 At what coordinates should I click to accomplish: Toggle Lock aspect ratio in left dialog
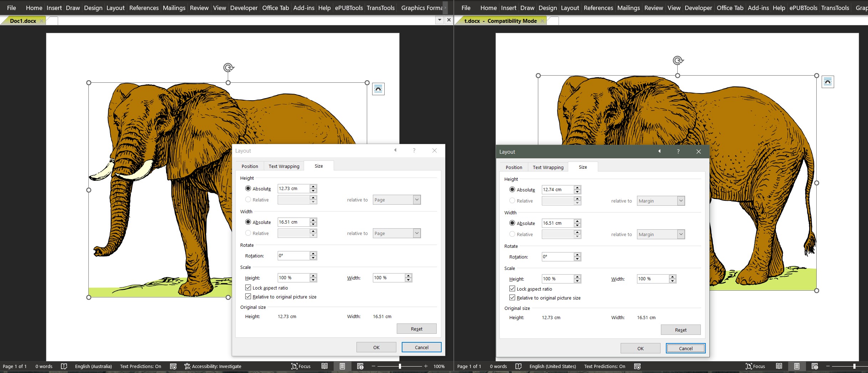click(x=248, y=287)
